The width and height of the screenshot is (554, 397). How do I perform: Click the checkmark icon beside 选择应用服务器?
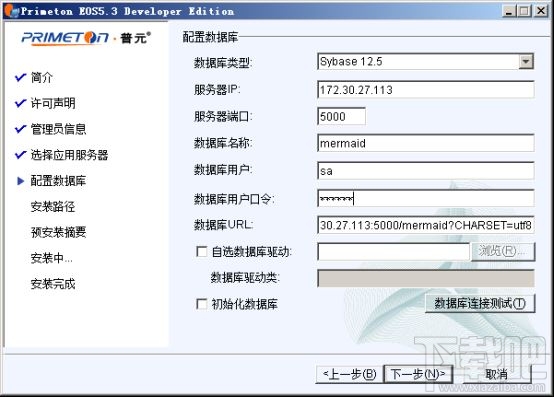point(20,154)
